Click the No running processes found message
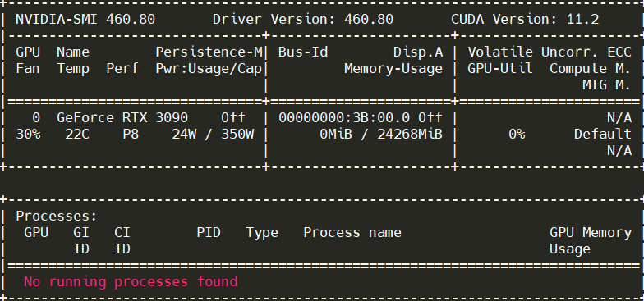 (x=131, y=282)
